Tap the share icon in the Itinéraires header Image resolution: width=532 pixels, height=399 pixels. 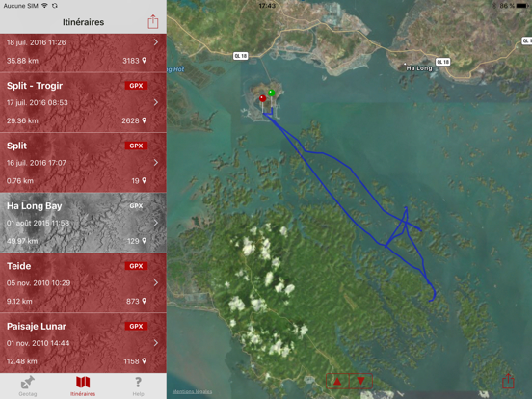click(x=153, y=22)
